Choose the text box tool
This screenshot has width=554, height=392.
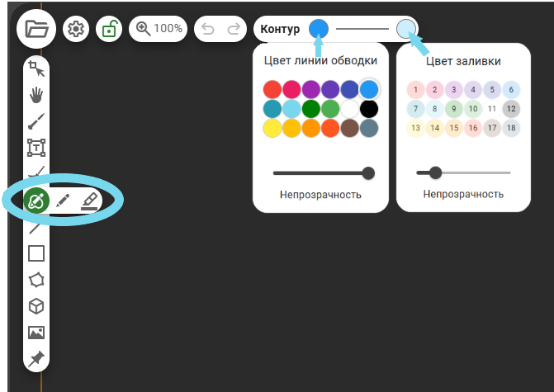(36, 148)
